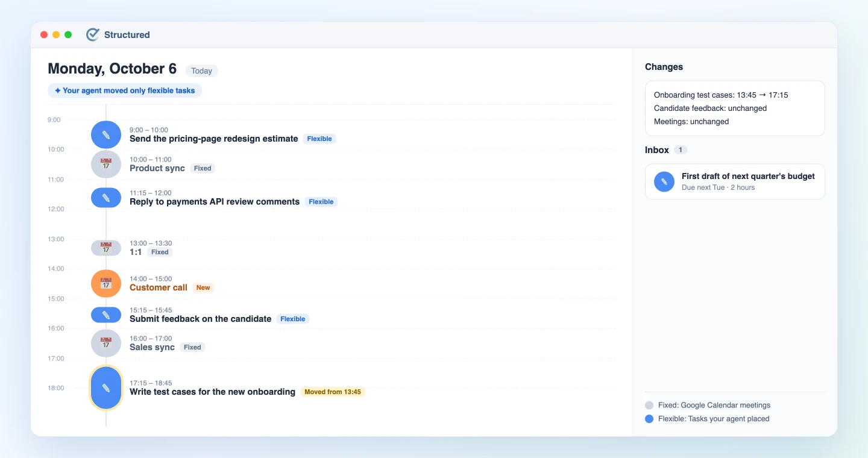868x458 pixels.
Task: Click the Monday, October 6 heading
Action: pyautogui.click(x=112, y=69)
